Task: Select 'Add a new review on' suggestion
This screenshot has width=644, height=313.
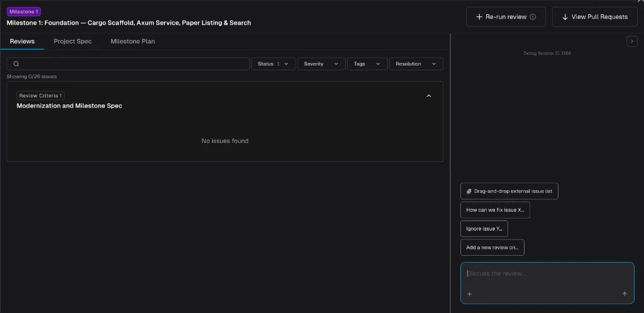Action: coord(492,248)
